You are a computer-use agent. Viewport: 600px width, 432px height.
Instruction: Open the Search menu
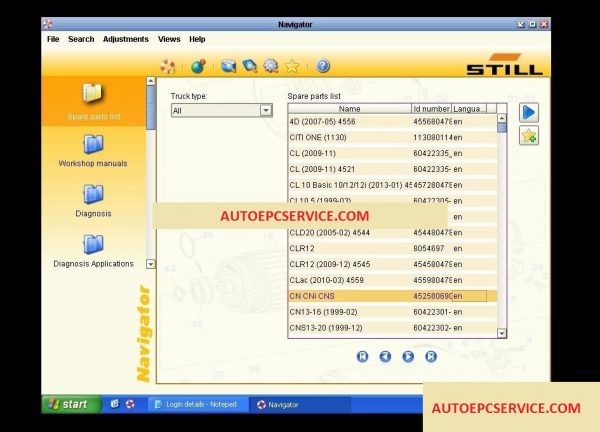pos(81,39)
